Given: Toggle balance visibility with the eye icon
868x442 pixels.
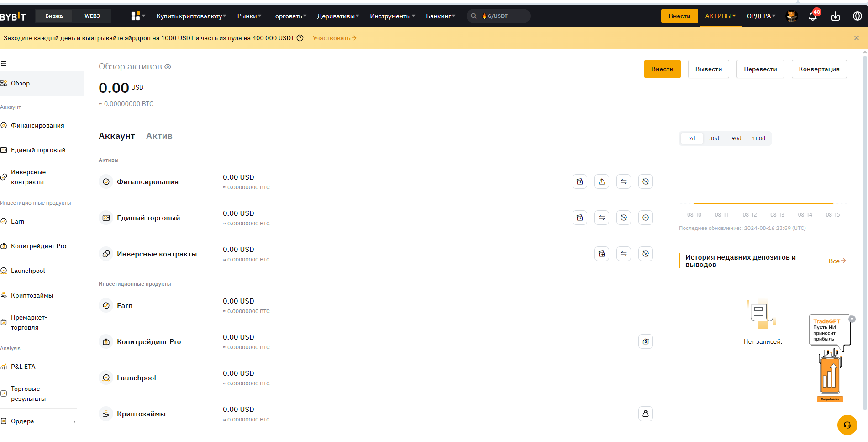Looking at the screenshot, I should (168, 67).
